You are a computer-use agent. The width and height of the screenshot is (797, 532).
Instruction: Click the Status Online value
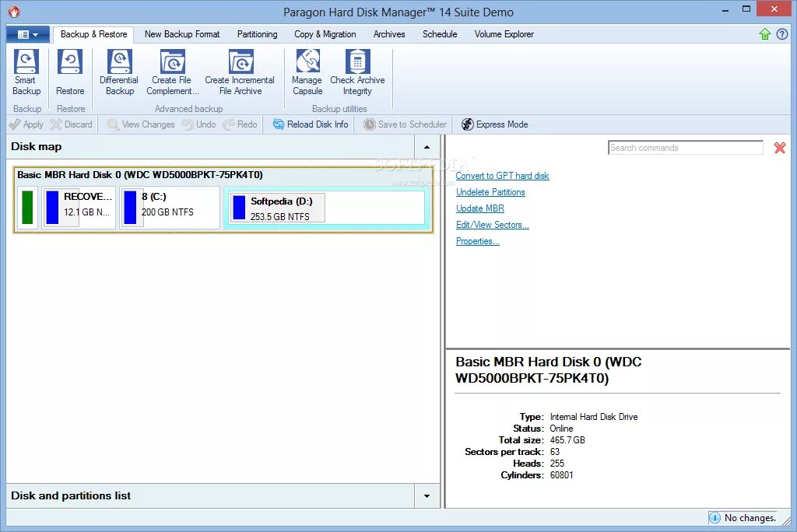(562, 429)
